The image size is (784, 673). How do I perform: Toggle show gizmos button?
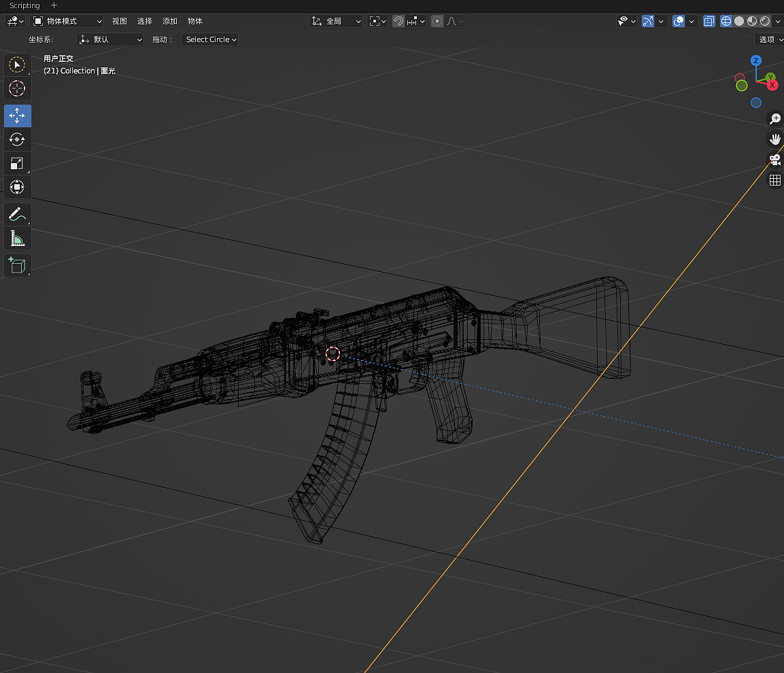click(x=647, y=21)
